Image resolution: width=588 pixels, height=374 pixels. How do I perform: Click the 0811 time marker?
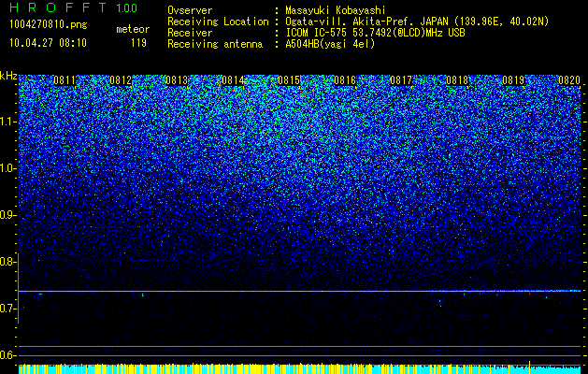pos(65,80)
